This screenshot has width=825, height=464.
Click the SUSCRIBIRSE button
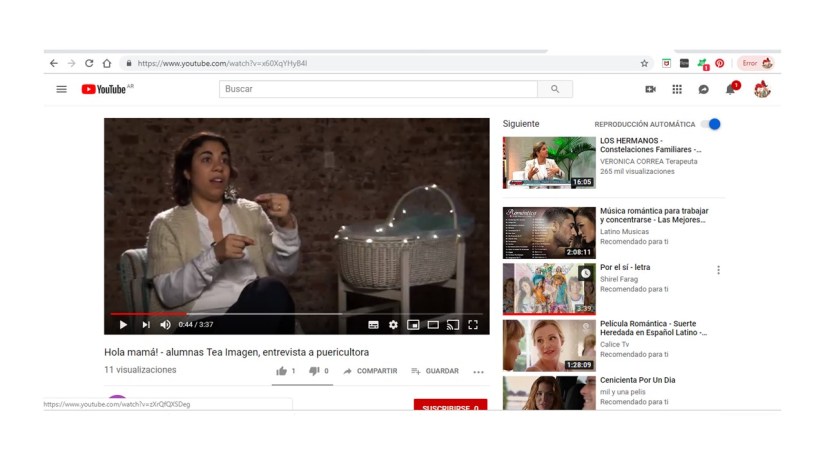450,405
